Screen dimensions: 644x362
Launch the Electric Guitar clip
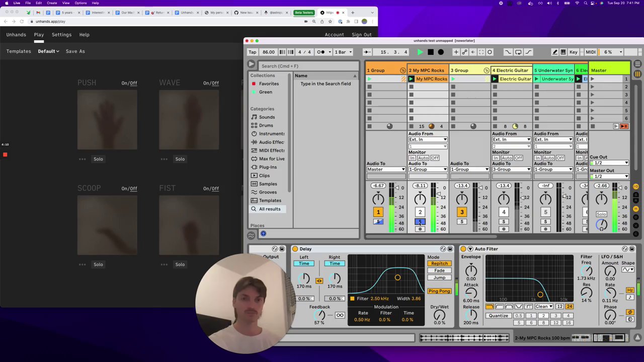coord(495,79)
